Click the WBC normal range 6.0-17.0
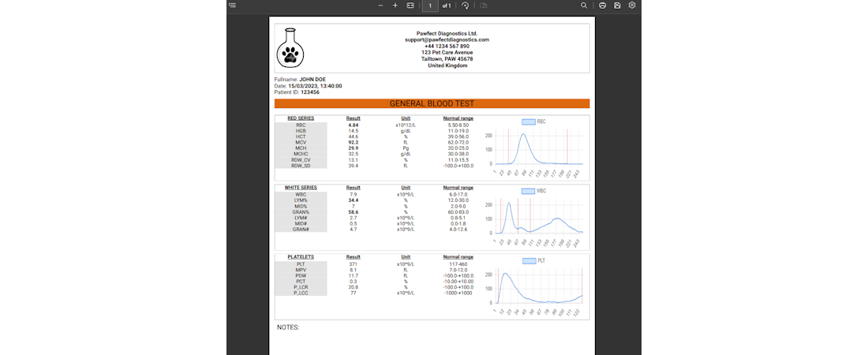This screenshot has height=355, width=868. [458, 194]
